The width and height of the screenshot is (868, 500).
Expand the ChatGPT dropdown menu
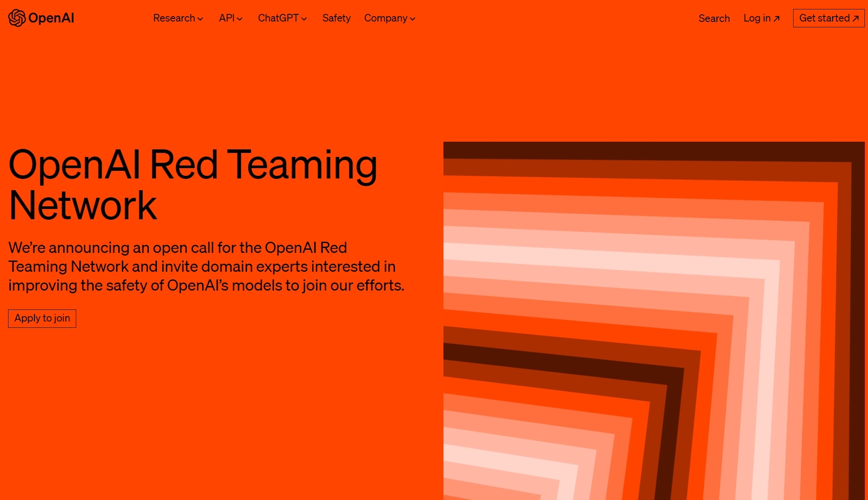(282, 18)
